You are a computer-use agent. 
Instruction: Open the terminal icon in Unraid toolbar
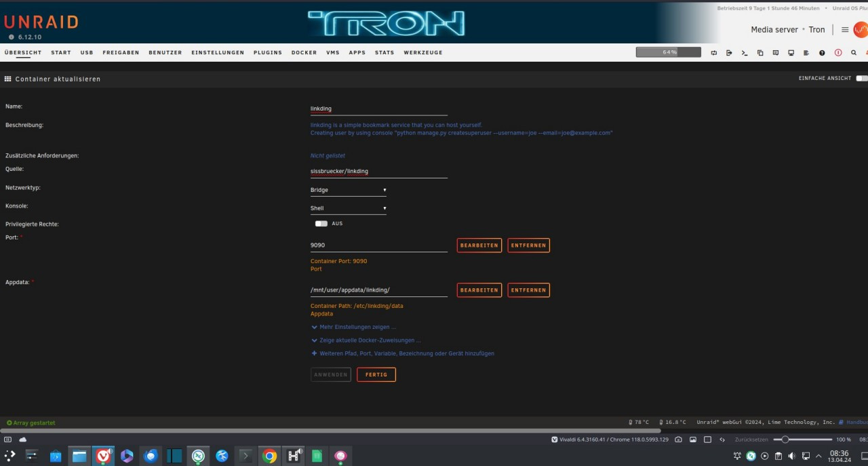[745, 52]
